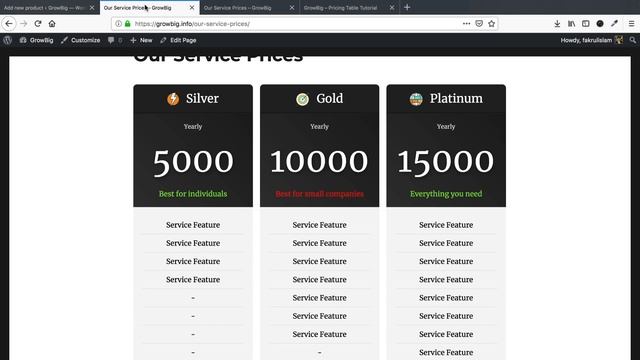Open the downloads panel
The width and height of the screenshot is (640, 360).
pos(557,24)
